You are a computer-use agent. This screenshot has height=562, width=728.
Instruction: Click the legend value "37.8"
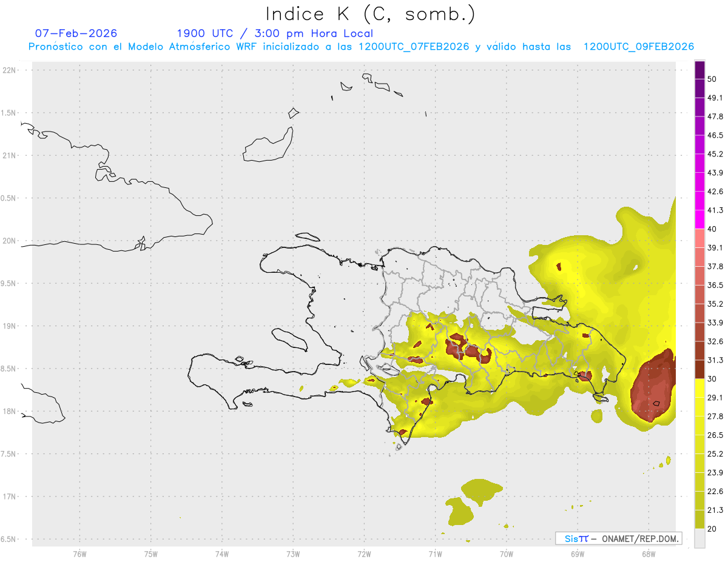coord(715,267)
